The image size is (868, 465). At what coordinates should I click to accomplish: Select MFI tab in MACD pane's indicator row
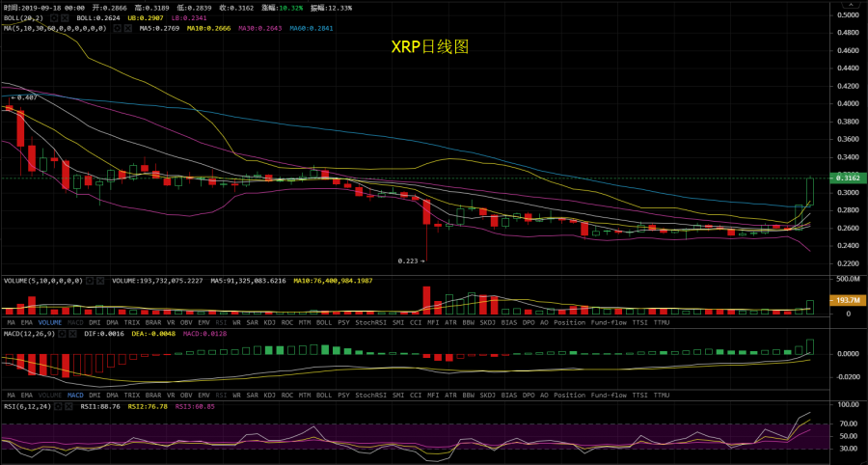(x=433, y=396)
